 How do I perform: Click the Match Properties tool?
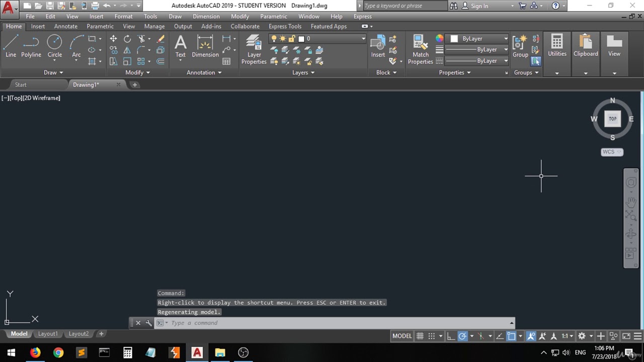tap(420, 49)
